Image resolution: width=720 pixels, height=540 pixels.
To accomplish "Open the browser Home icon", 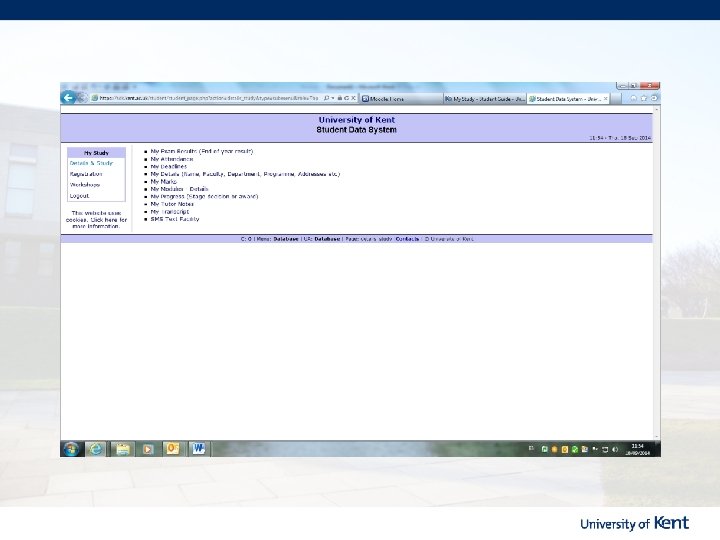I will [x=634, y=98].
